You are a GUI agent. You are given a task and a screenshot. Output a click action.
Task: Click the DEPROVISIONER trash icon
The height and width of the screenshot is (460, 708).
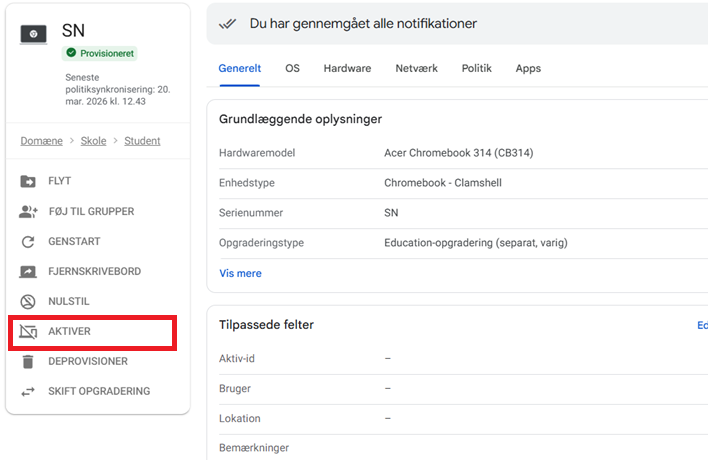28,361
